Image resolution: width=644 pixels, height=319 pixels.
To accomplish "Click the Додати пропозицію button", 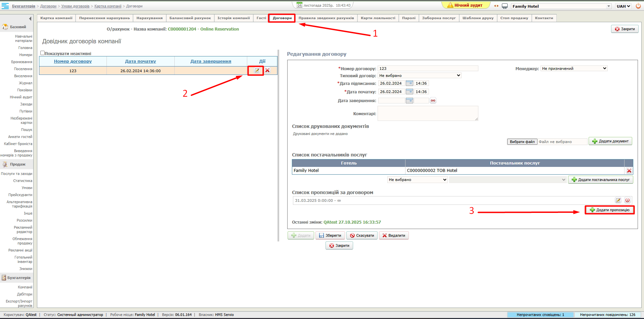I will 609,210.
